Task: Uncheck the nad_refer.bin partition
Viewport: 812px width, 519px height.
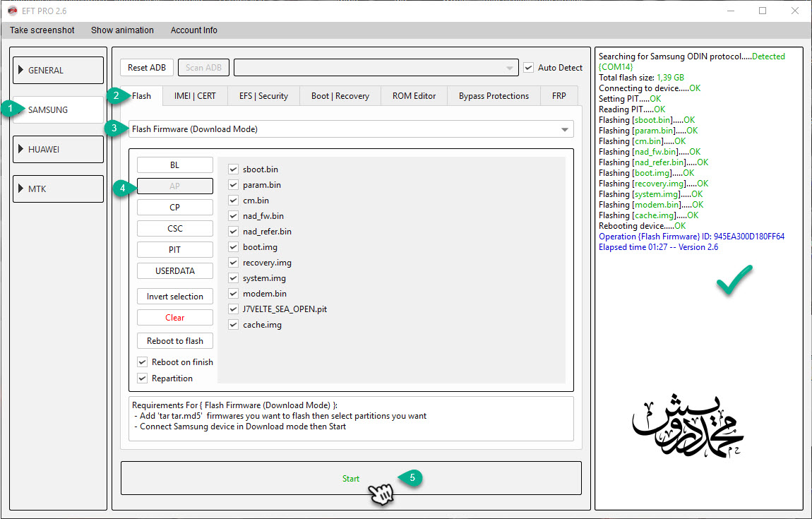Action: 233,232
